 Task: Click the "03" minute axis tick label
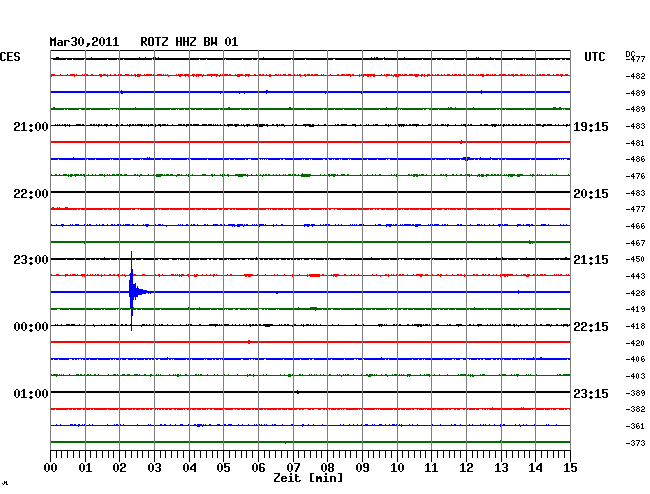[154, 468]
